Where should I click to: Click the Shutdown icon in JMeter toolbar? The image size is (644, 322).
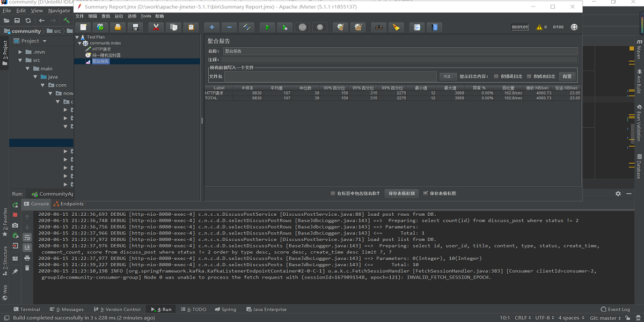(320, 27)
